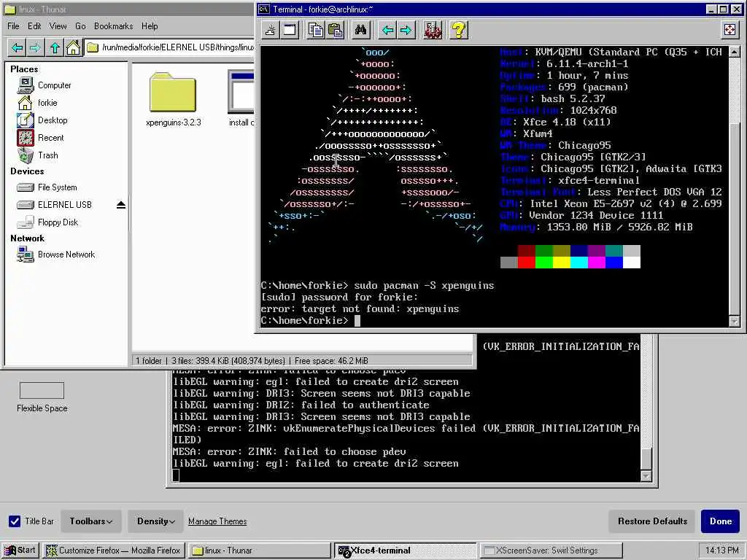The width and height of the screenshot is (747, 560).
Task: Click the front terminal scrollbar up arrow
Action: click(x=734, y=52)
